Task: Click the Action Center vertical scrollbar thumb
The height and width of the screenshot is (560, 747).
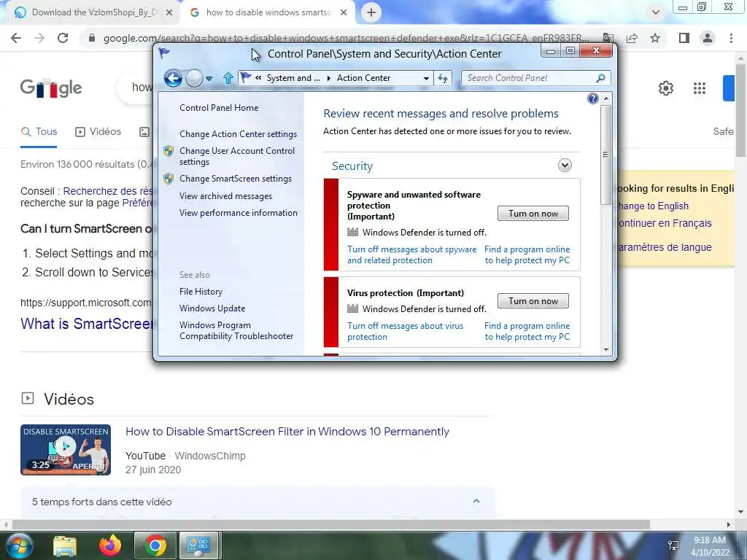Action: click(606, 155)
